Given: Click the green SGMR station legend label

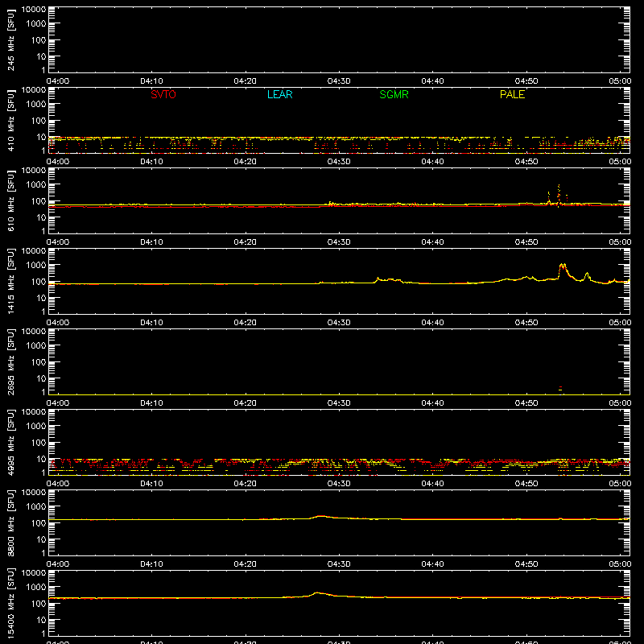Looking at the screenshot, I should [x=394, y=94].
